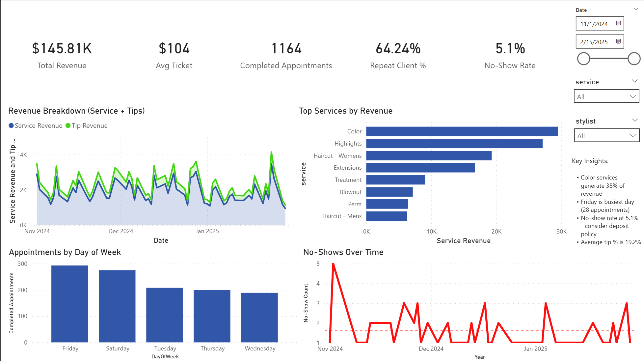Open the end date calendar picker
The width and height of the screenshot is (644, 361).
point(618,42)
